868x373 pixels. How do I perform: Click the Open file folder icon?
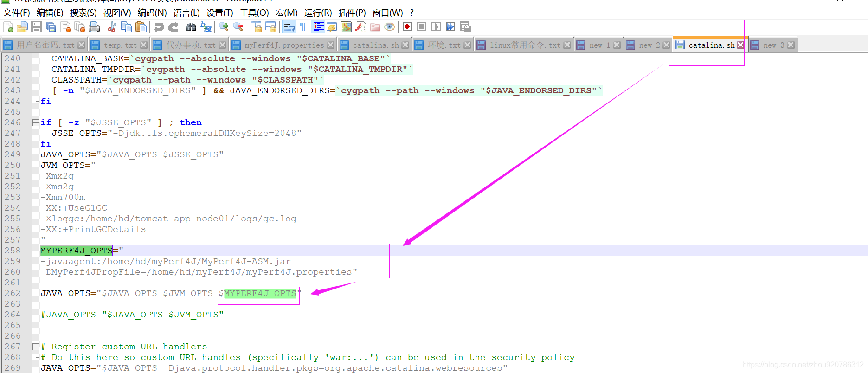22,27
